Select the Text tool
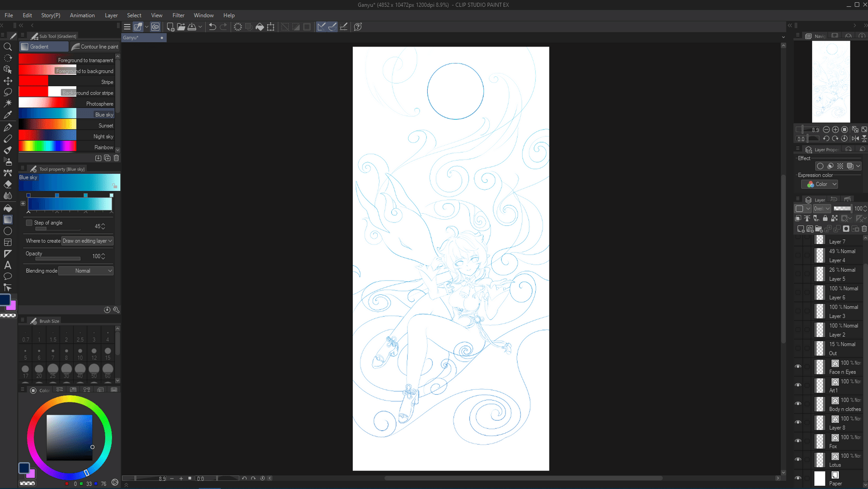 (8, 265)
